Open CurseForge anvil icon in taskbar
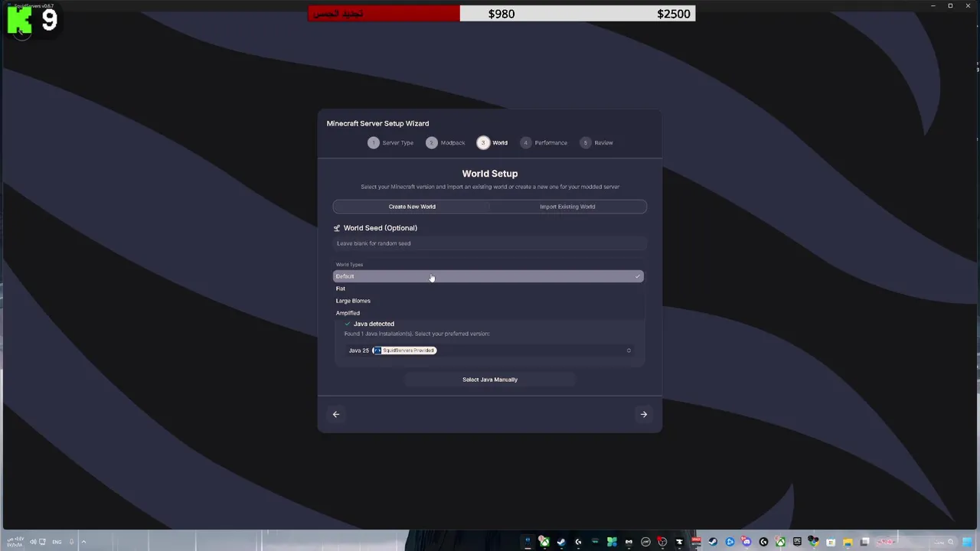 (x=678, y=542)
